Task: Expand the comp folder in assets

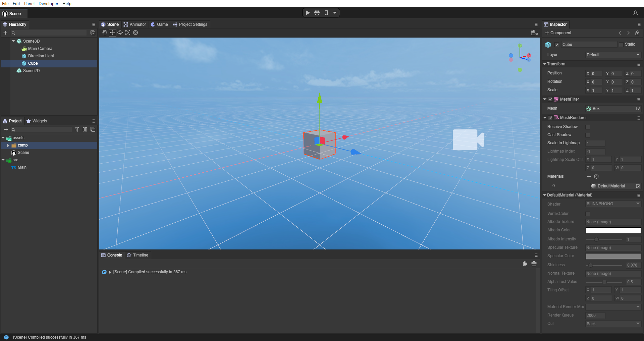Action: pyautogui.click(x=8, y=145)
